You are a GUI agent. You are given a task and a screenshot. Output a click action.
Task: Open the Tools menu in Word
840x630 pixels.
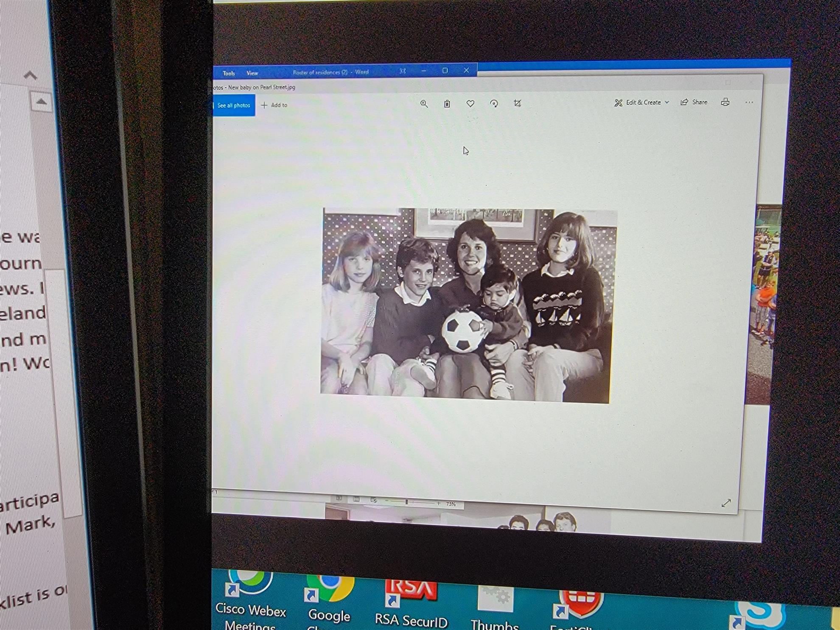click(x=229, y=73)
